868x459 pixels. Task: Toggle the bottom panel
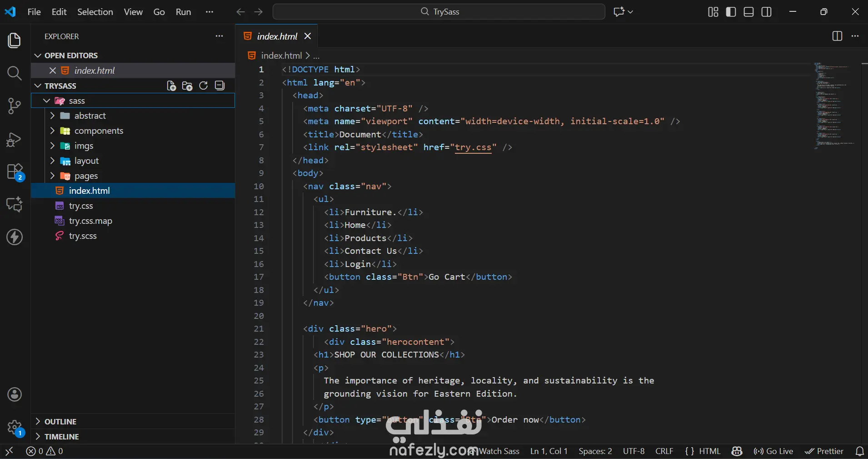pos(749,12)
